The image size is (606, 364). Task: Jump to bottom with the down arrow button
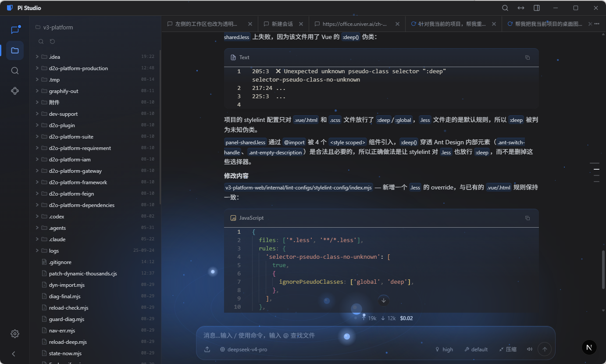(384, 300)
